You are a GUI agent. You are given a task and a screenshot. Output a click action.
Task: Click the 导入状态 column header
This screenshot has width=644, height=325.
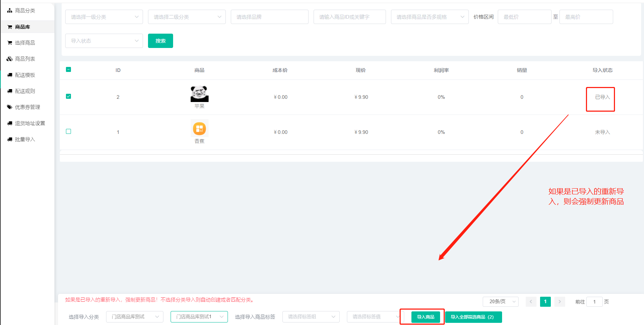coord(602,70)
